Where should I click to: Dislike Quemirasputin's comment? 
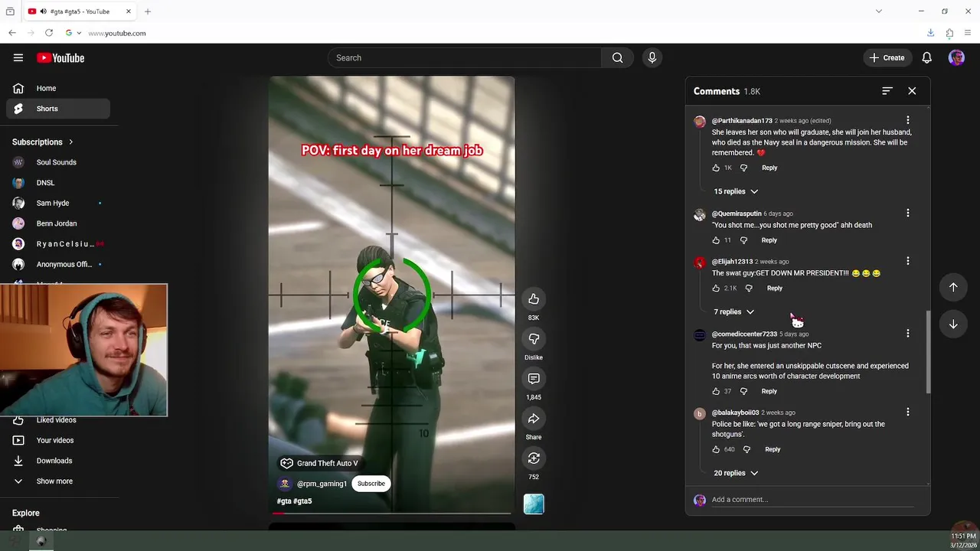743,240
